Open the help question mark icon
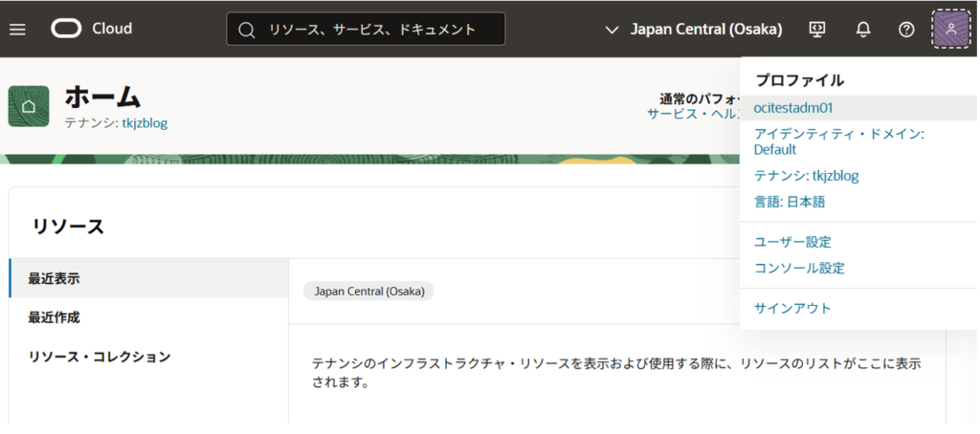Screen dimensions: 980x434 click(x=906, y=29)
